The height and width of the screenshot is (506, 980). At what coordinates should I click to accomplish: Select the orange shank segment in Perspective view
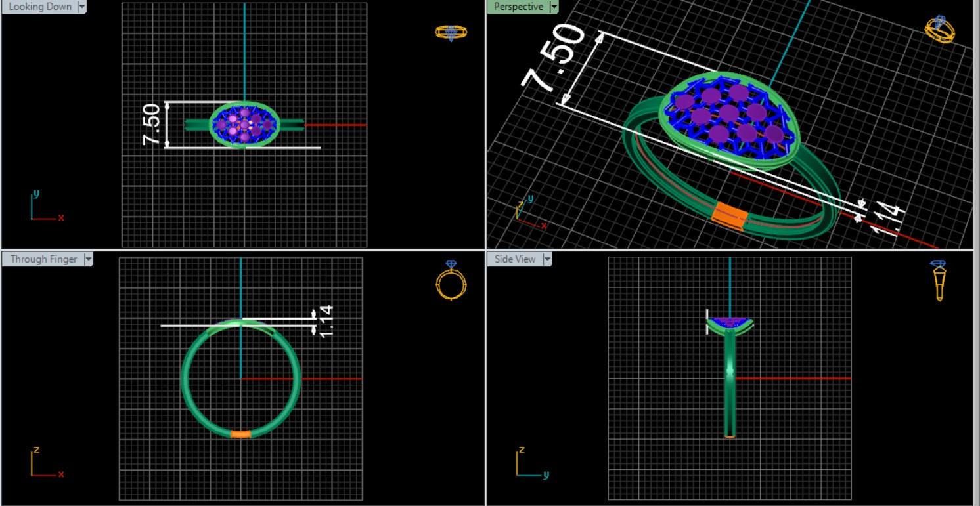[x=729, y=216]
